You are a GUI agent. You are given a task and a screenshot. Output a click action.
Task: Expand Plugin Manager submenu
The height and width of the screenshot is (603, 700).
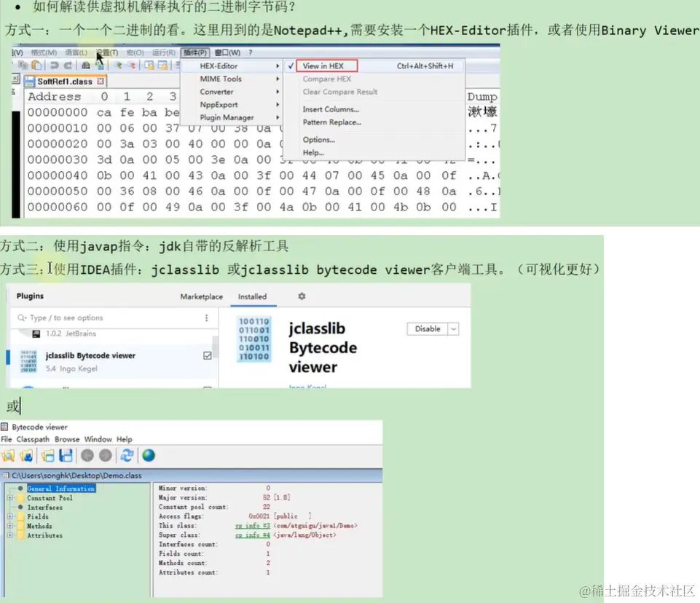click(x=232, y=118)
